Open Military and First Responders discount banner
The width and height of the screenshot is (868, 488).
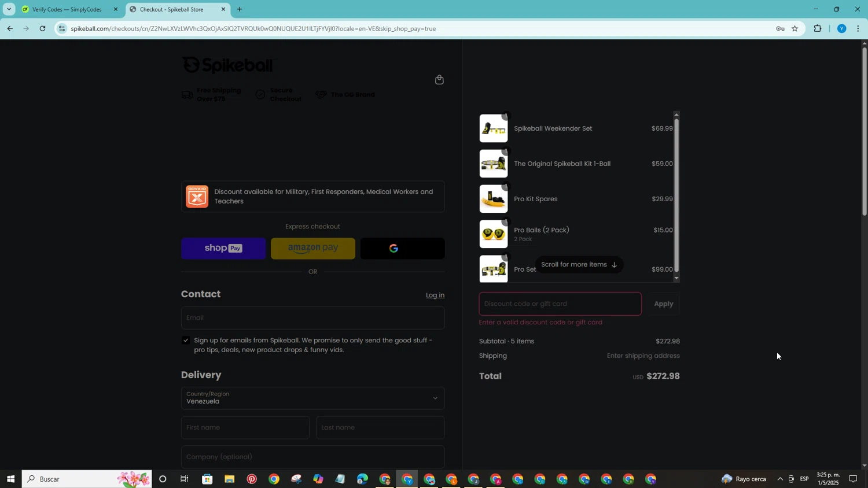pyautogui.click(x=312, y=197)
